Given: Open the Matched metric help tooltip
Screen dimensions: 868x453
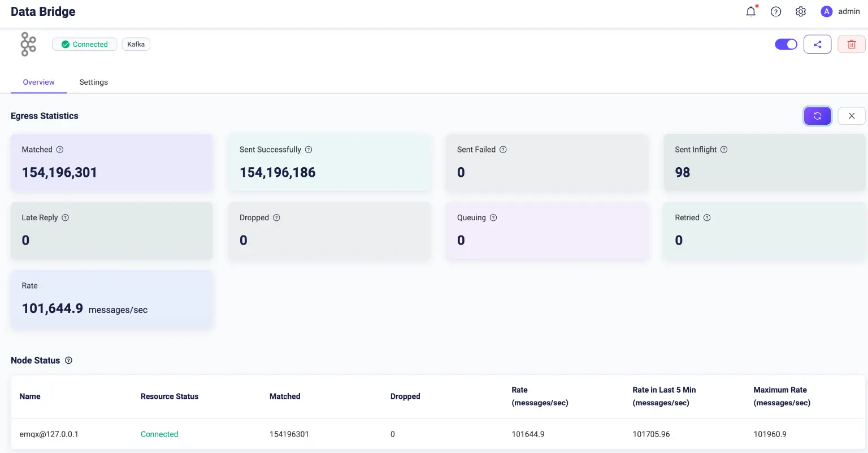Looking at the screenshot, I should click(x=59, y=149).
